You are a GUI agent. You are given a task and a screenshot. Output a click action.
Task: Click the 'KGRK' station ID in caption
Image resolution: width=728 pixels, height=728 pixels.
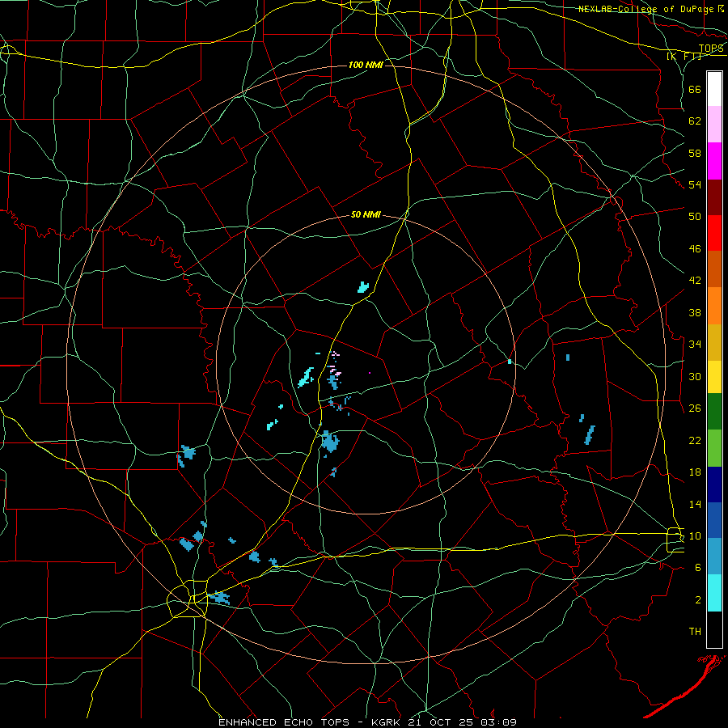pos(385,722)
